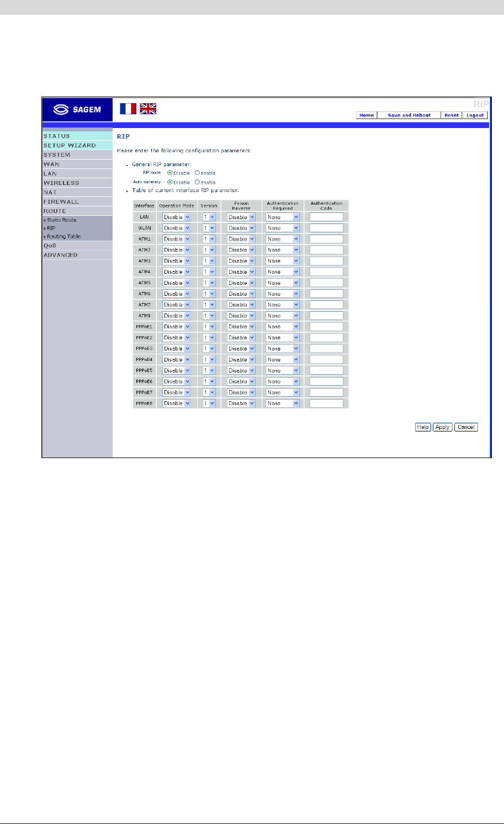
Task: Select RIP mode Enable radio button
Action: [198, 173]
